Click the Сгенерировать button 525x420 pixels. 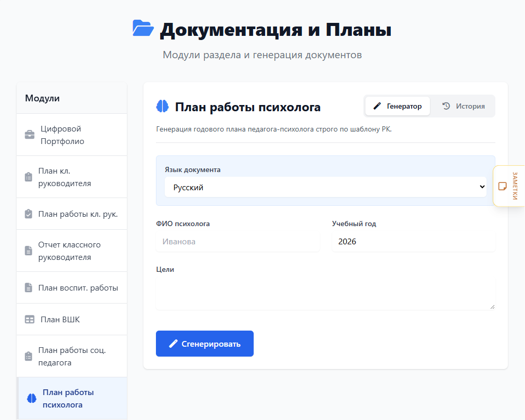click(205, 344)
